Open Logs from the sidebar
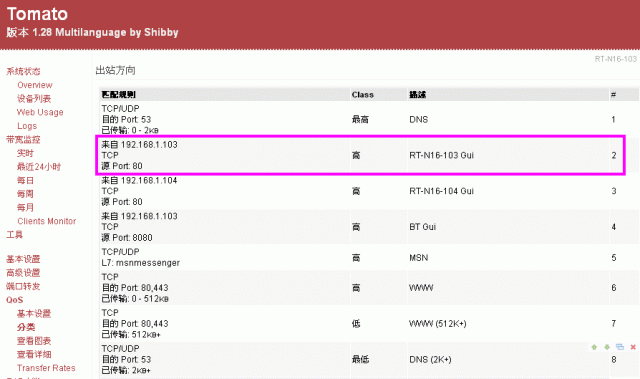The image size is (640, 379). 27,126
